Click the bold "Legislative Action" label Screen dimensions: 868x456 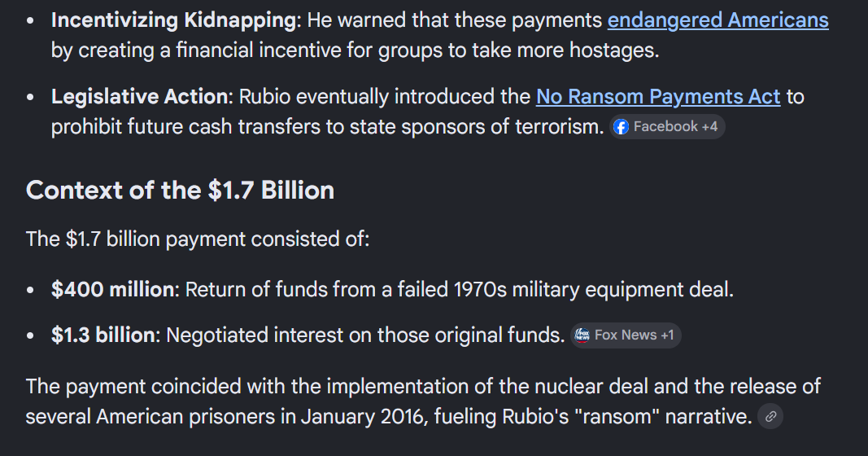[139, 97]
